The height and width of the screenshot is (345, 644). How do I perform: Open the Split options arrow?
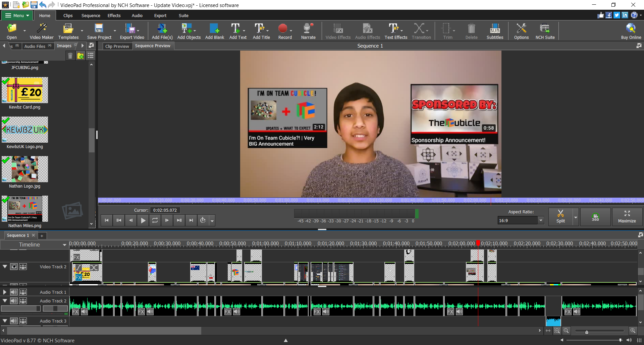click(576, 217)
